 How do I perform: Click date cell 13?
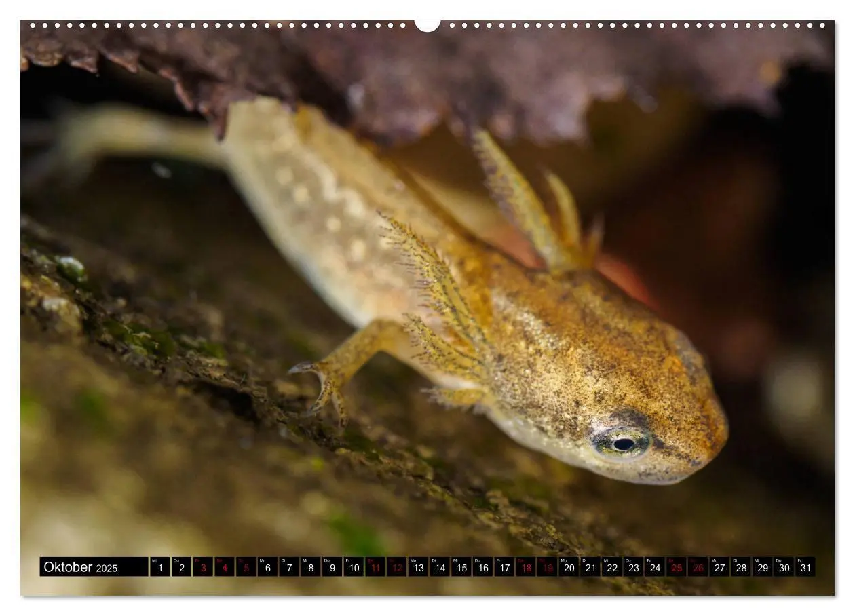click(x=418, y=567)
